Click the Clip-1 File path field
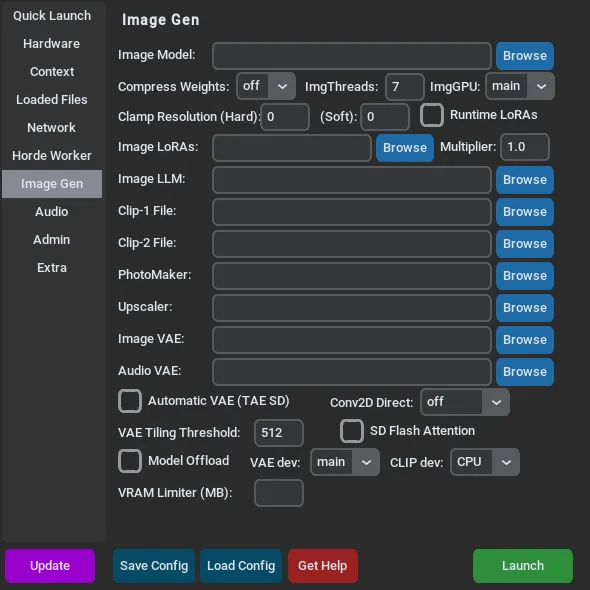The height and width of the screenshot is (590, 590). point(352,212)
